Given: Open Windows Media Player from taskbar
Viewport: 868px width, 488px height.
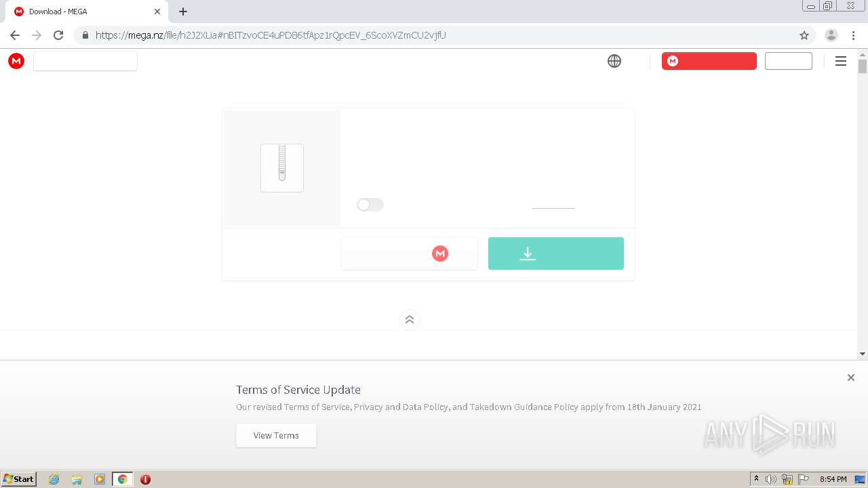Looking at the screenshot, I should tap(100, 479).
